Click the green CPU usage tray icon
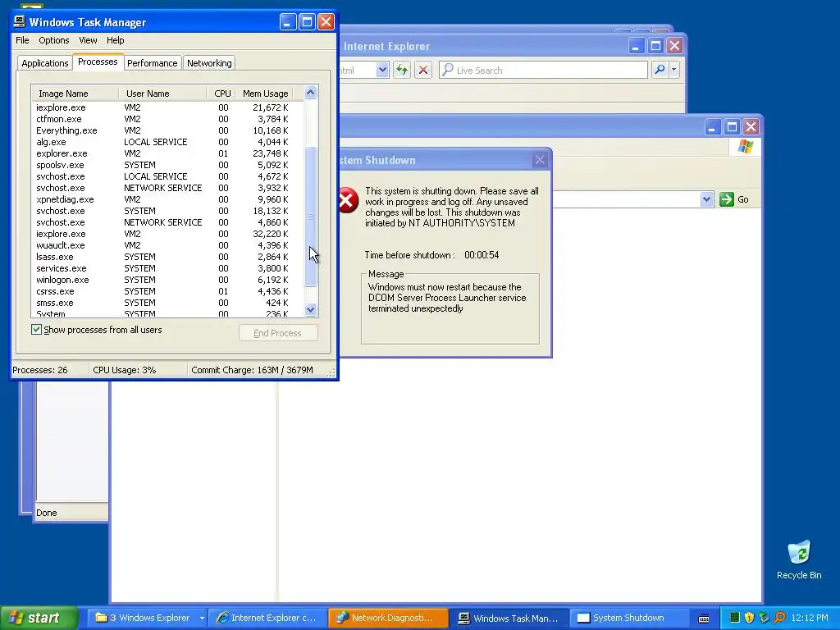 pos(735,618)
